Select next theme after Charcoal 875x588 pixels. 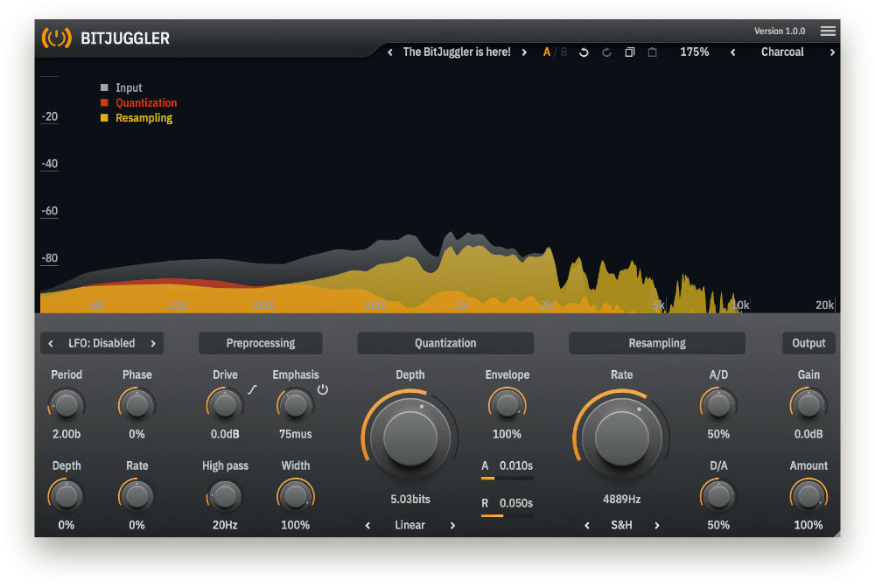click(x=832, y=52)
